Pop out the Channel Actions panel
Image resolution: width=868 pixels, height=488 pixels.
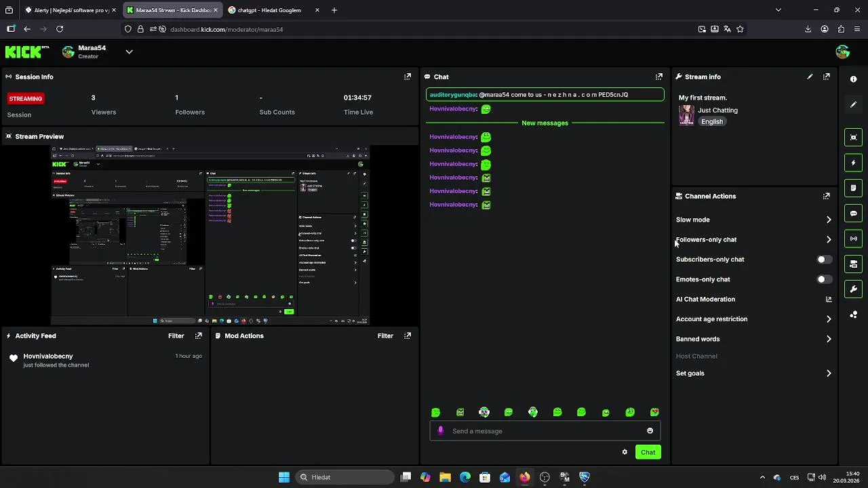(x=826, y=196)
